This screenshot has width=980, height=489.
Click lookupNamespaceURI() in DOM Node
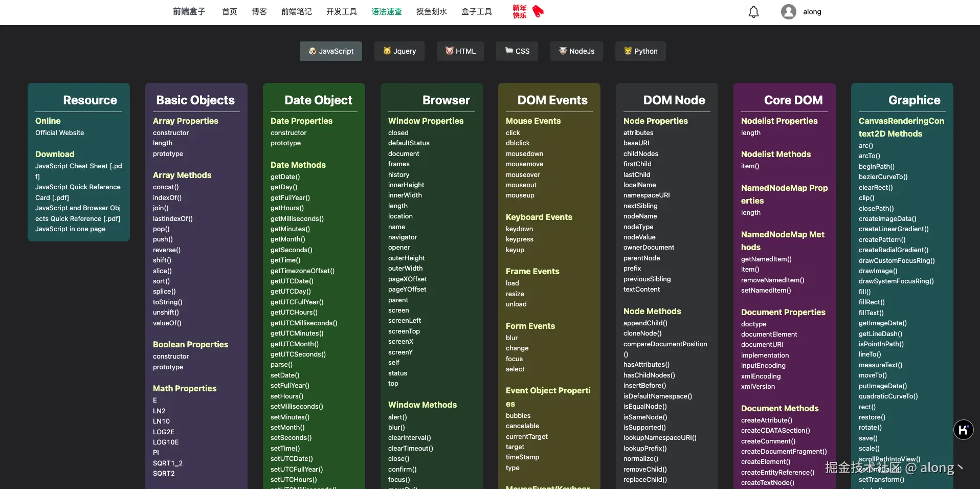coord(660,438)
